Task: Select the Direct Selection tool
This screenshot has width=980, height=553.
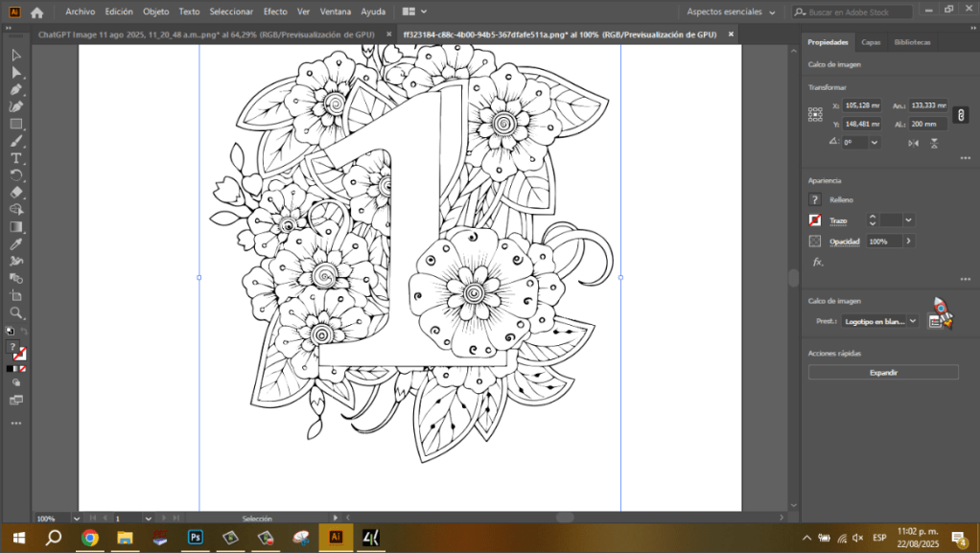Action: 15,72
